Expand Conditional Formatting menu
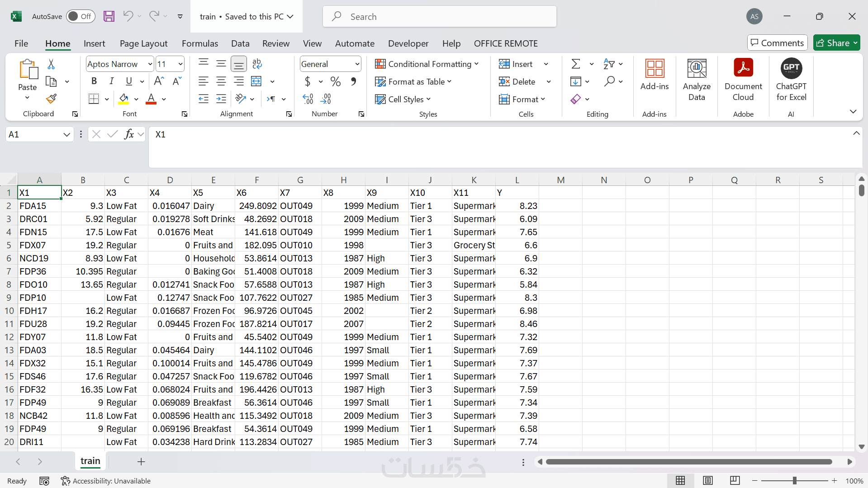The height and width of the screenshot is (488, 868). tap(427, 64)
